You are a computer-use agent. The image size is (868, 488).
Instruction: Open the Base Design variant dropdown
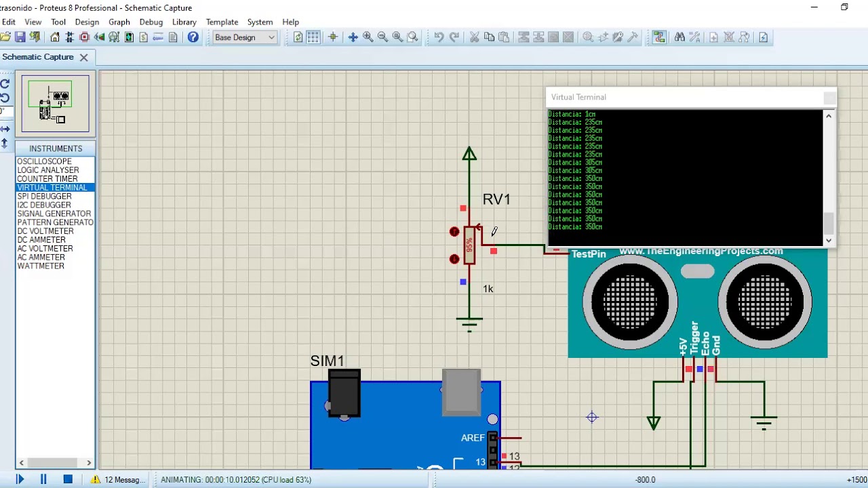tap(245, 37)
